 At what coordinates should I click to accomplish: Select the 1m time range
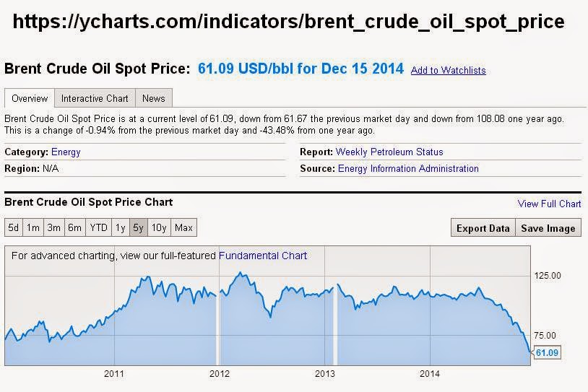(x=33, y=228)
